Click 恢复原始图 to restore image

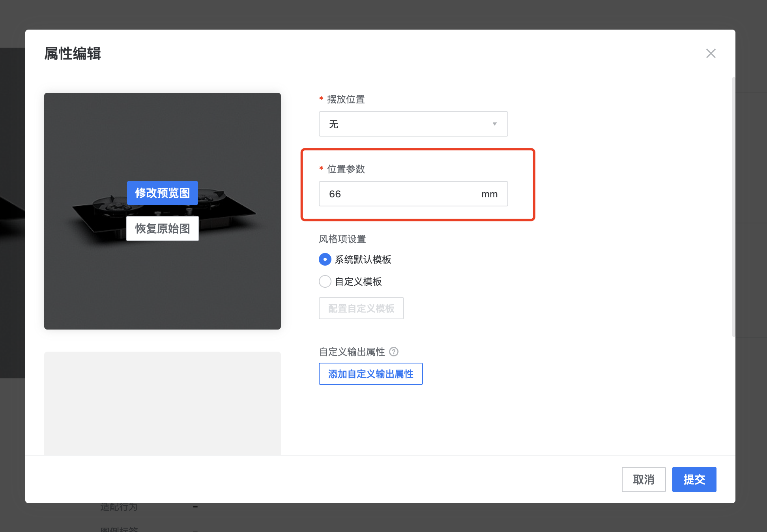point(162,229)
